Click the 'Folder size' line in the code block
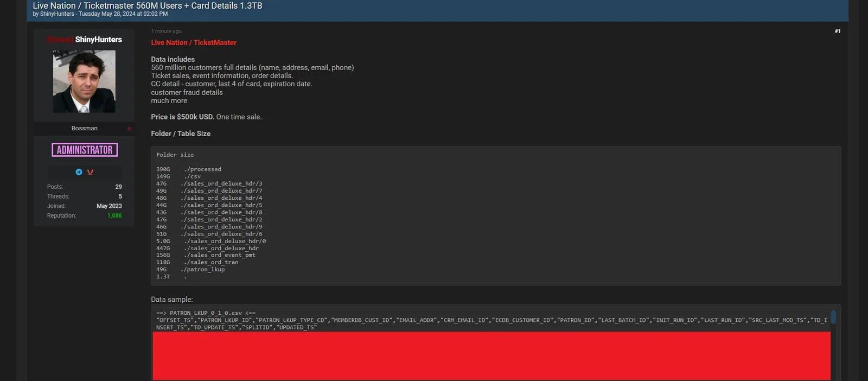868x381 pixels. click(175, 155)
